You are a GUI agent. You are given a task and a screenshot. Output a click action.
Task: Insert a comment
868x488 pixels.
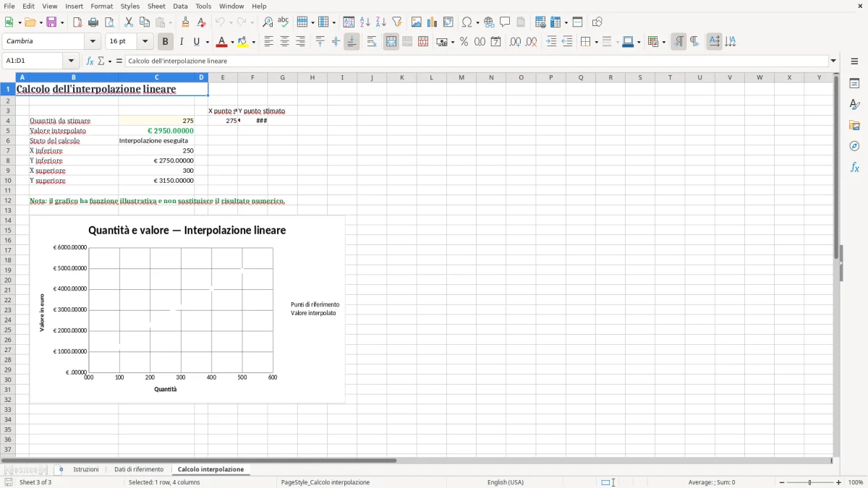click(505, 22)
